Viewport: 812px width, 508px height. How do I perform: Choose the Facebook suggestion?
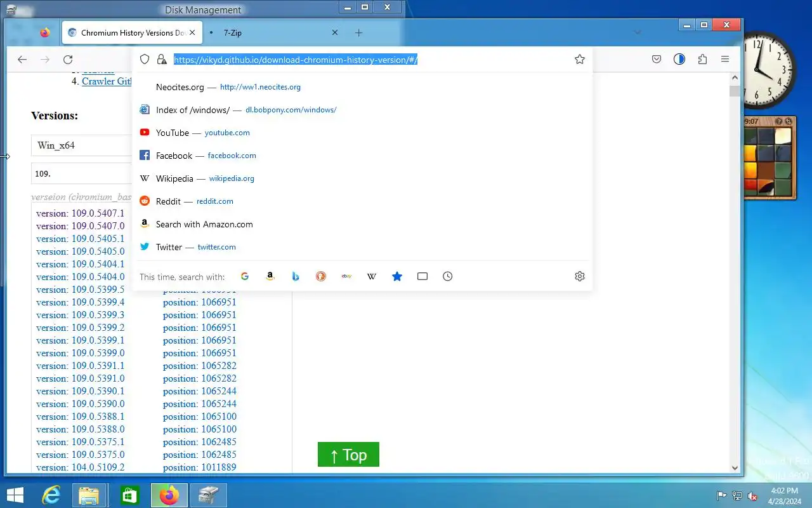pos(363,156)
